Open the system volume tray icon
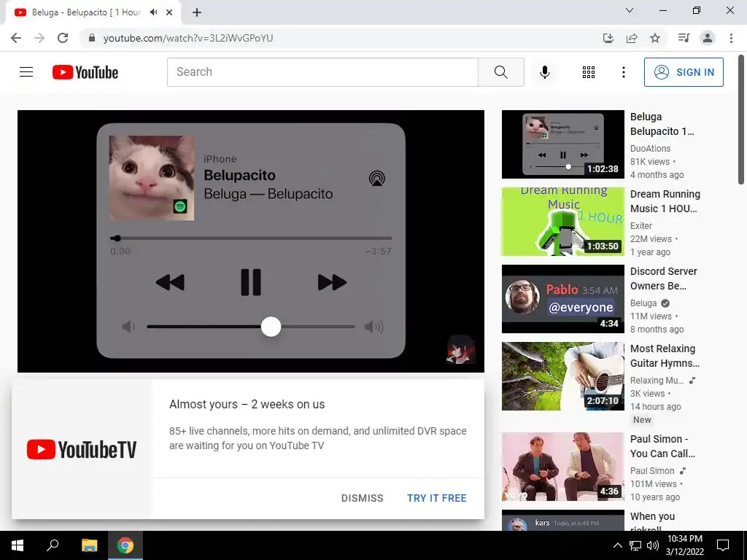The width and height of the screenshot is (747, 560). pos(653,545)
